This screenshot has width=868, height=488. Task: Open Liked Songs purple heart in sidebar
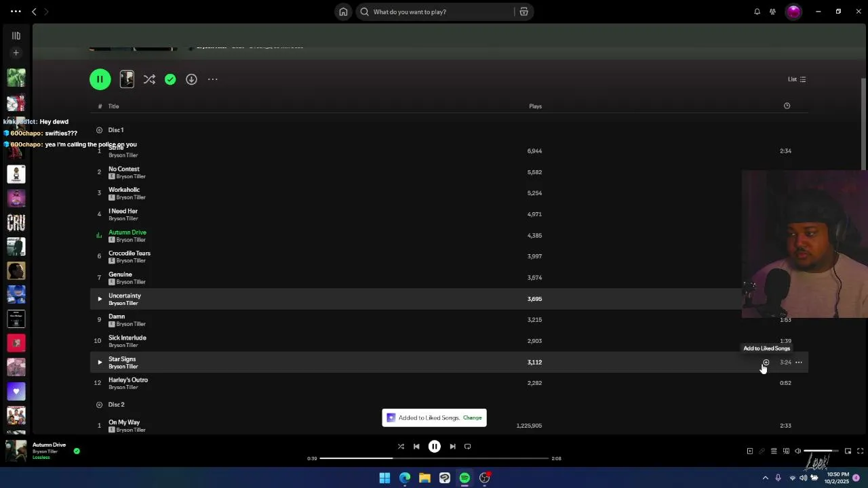(16, 391)
